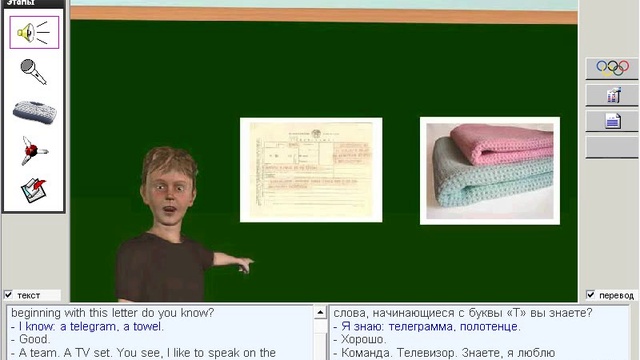This screenshot has width=640, height=360.
Task: Open the red ball and arrows exercise icon
Action: [x=34, y=151]
